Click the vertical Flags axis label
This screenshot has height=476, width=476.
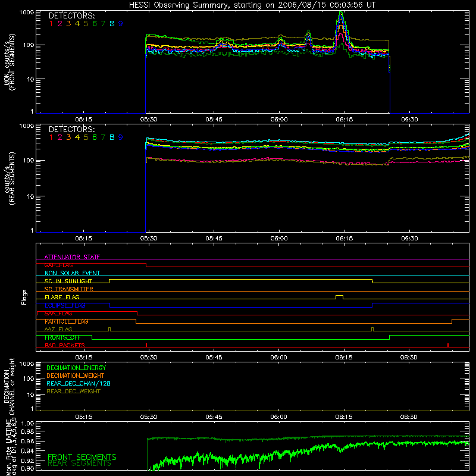[24, 297]
